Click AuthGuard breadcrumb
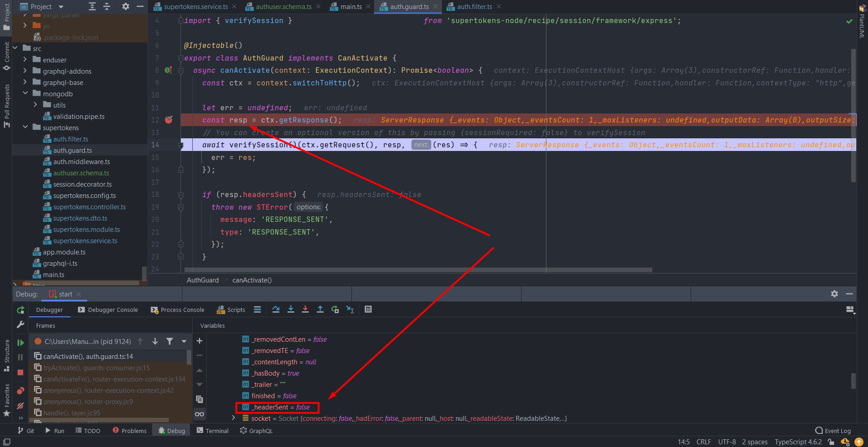The width and height of the screenshot is (868, 447). click(x=203, y=280)
